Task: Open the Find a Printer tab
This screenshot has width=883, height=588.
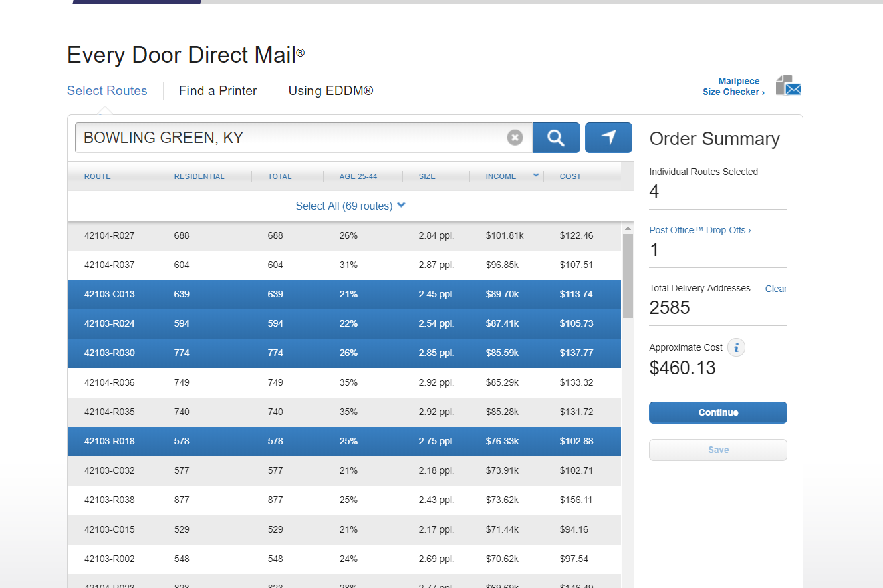Action: point(218,91)
